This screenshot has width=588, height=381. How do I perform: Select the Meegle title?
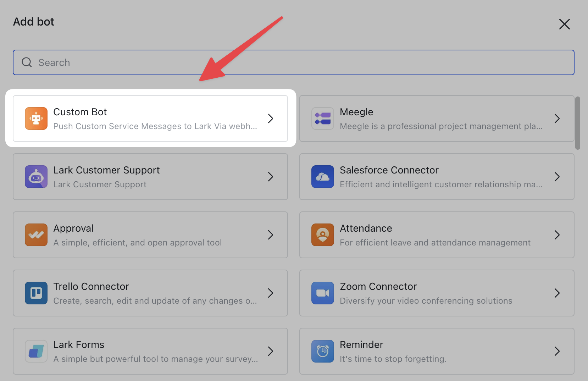356,112
